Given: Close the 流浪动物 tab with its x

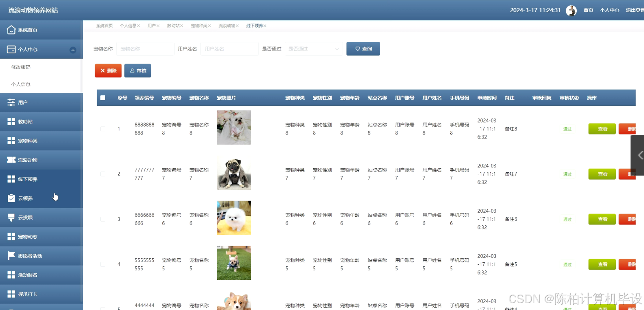Looking at the screenshot, I should [x=237, y=26].
